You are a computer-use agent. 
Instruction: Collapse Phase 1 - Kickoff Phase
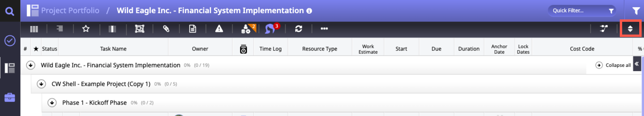[52, 103]
